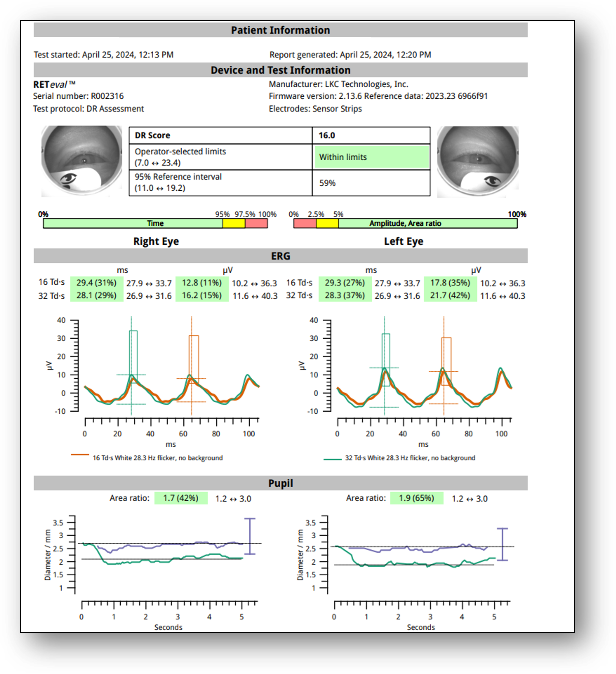Click the DR Score value 16.0
Viewport: 616px width, 674px height.
click(x=327, y=135)
